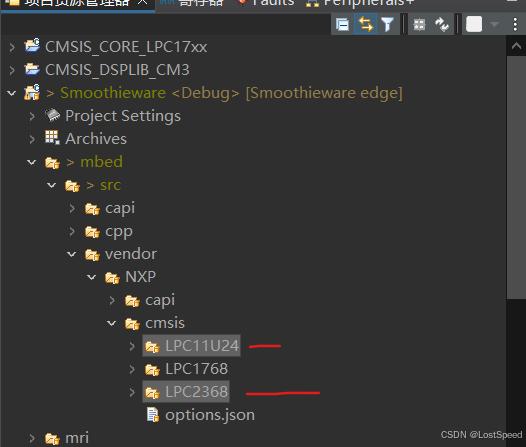
Task: Click the CMSIS_DSPLIB_CM3 folder icon
Action: pyautogui.click(x=32, y=69)
